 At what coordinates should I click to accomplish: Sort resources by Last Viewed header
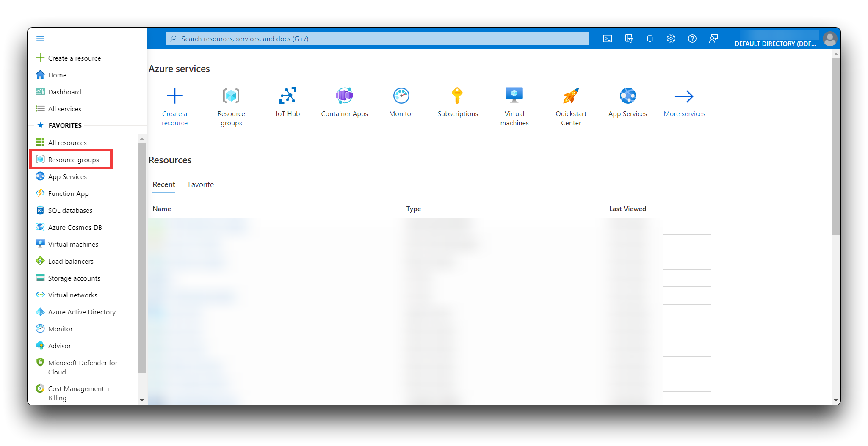pos(628,209)
